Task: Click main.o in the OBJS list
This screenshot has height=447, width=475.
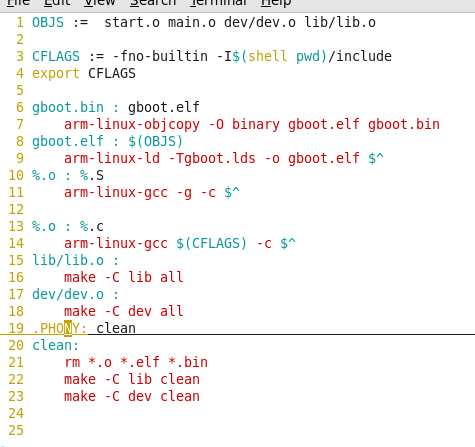Action: click(192, 22)
